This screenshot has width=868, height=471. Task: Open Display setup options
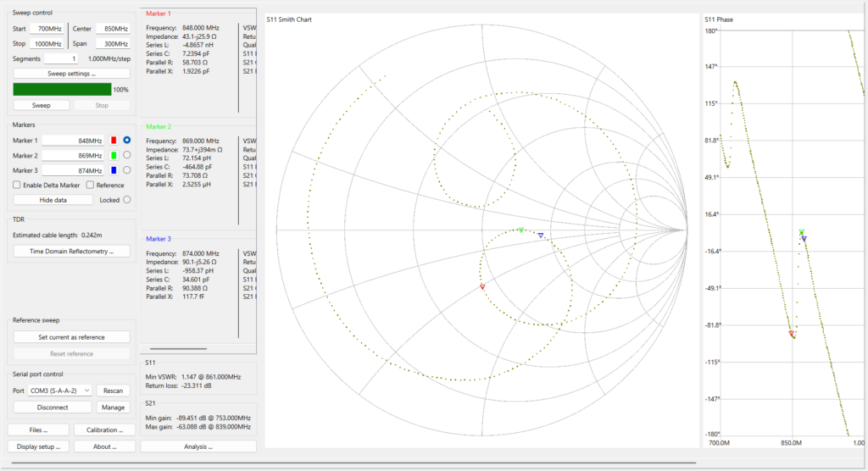point(38,446)
